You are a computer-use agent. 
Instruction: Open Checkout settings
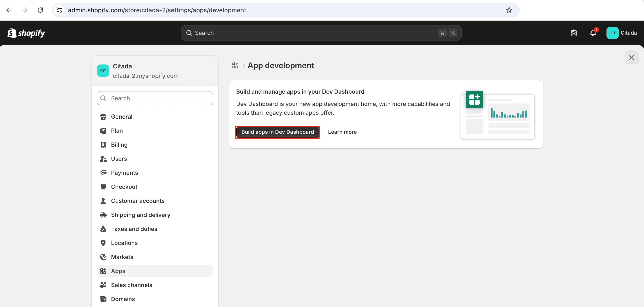point(155,187)
